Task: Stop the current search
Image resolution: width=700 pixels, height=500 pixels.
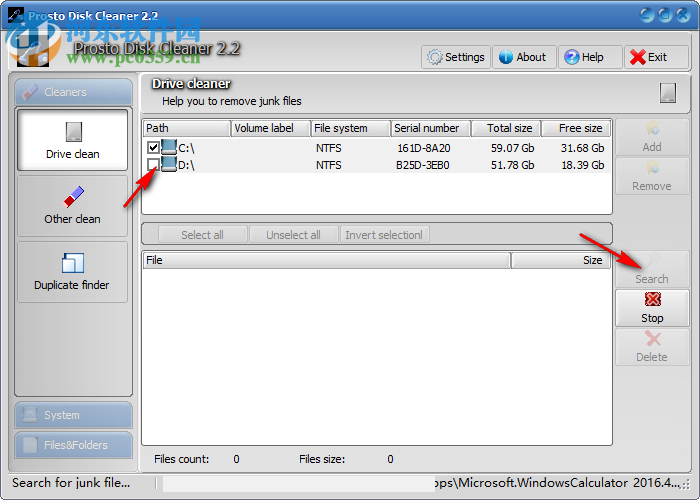Action: (x=652, y=308)
